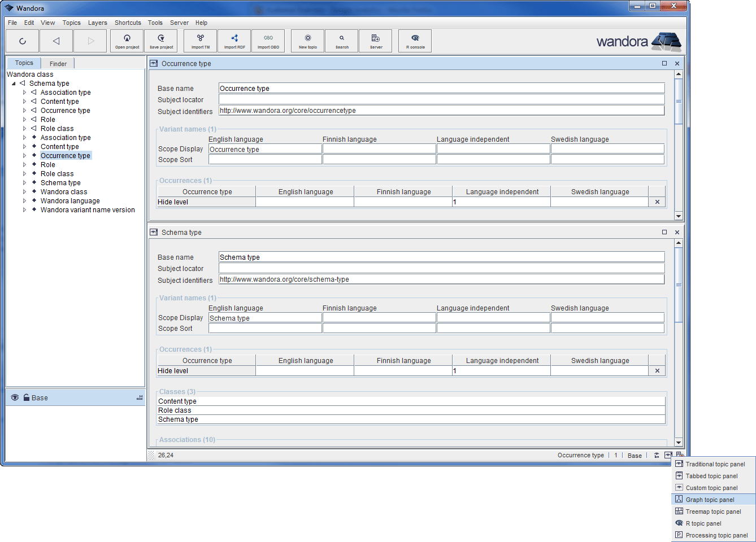Open the Shortcuts menu
This screenshot has width=756, height=542.
point(127,23)
